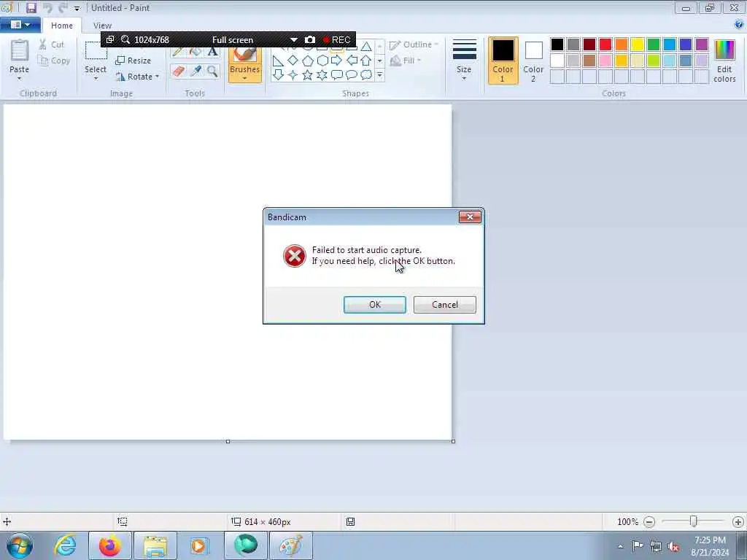Image resolution: width=747 pixels, height=560 pixels.
Task: Choose the down arrow shape
Action: coord(278,75)
